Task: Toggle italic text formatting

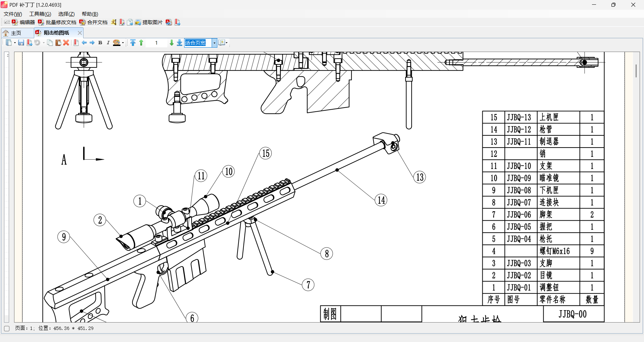Action: (x=108, y=43)
